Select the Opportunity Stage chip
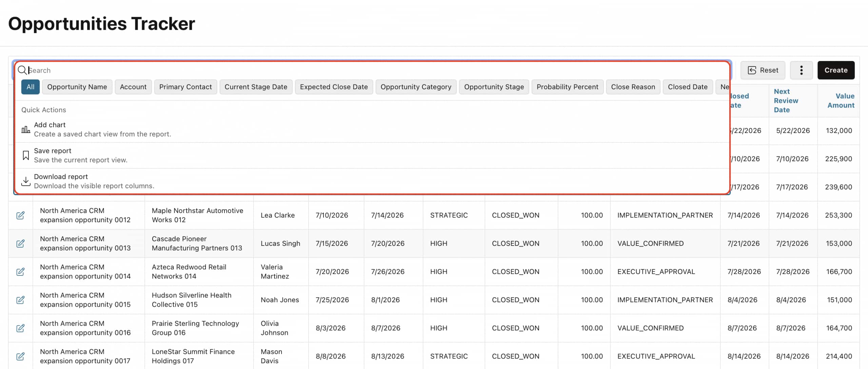Image resolution: width=868 pixels, height=369 pixels. click(494, 87)
